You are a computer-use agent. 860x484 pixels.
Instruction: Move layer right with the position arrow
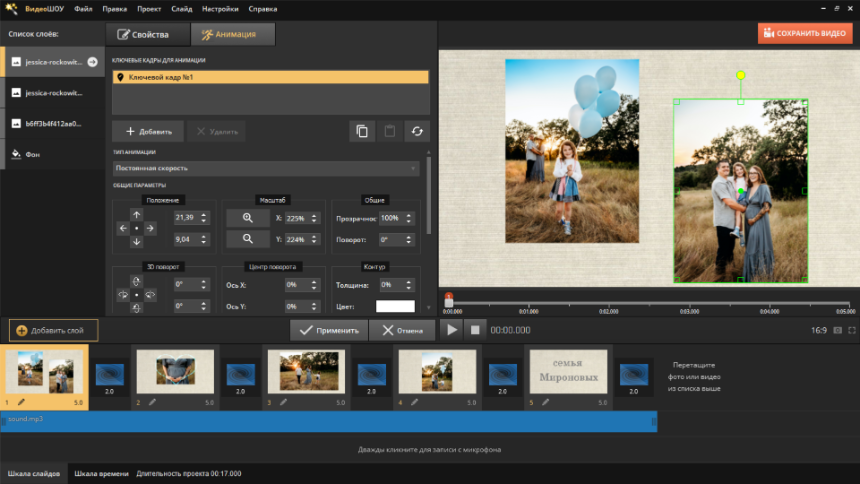[150, 228]
